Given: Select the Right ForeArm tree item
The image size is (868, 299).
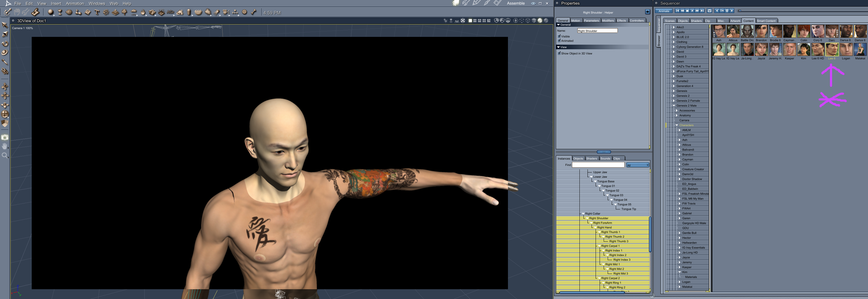Looking at the screenshot, I should pos(602,223).
